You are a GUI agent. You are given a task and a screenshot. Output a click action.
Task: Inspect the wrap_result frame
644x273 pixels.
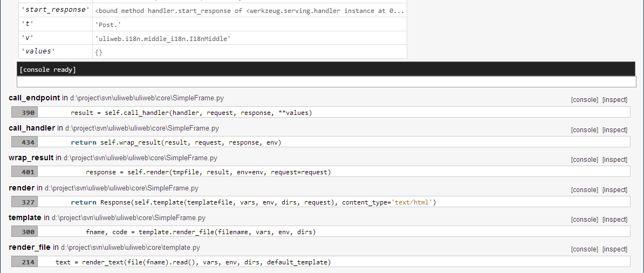[614, 160]
